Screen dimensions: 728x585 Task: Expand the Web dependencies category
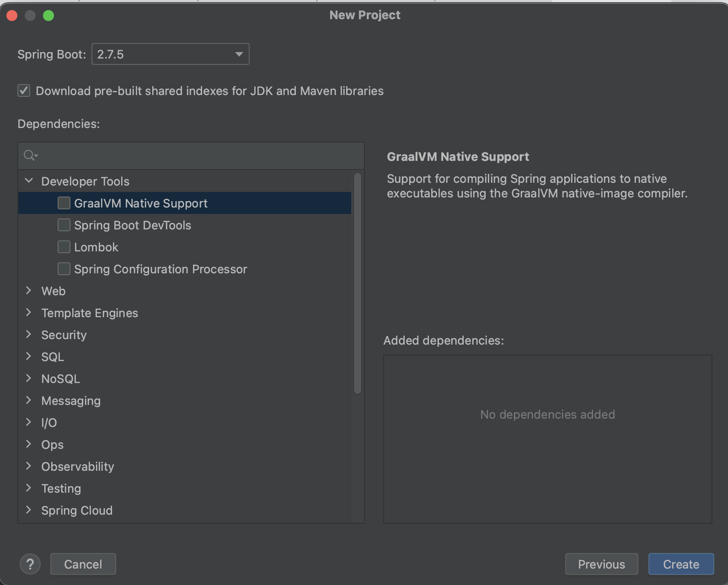pyautogui.click(x=29, y=291)
